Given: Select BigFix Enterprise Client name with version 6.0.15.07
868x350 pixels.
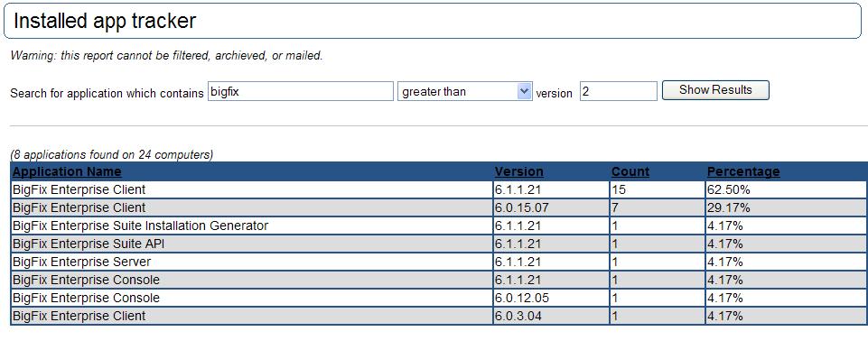Looking at the screenshot, I should click(79, 207).
